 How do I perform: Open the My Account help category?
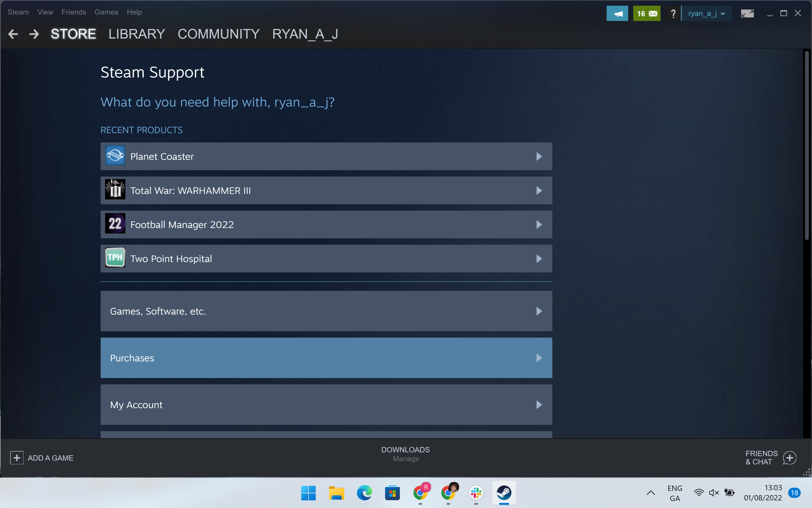326,404
